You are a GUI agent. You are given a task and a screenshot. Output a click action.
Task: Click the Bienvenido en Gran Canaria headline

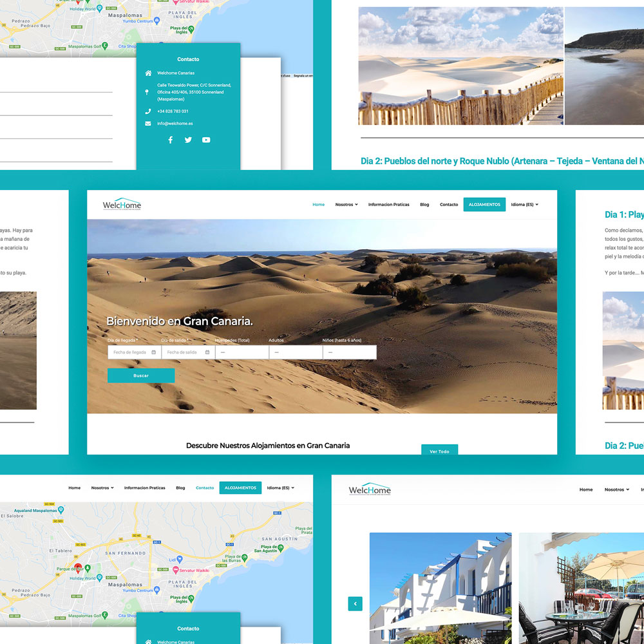coord(180,321)
